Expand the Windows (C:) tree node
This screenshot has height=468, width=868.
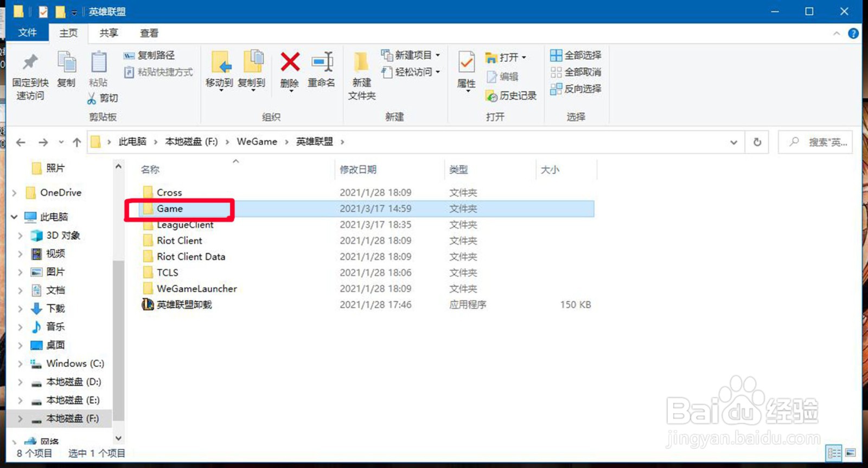coord(20,364)
